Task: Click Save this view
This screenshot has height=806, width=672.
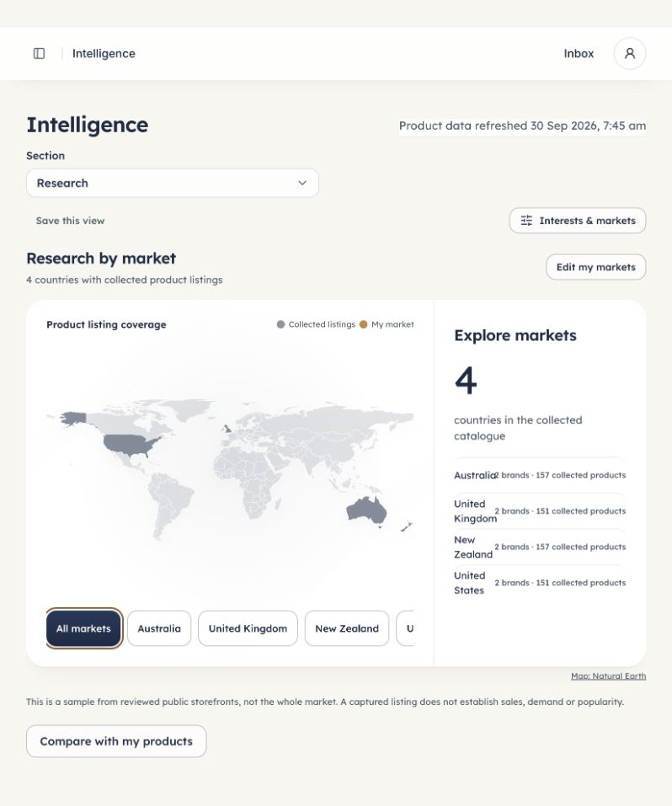Action: (71, 221)
